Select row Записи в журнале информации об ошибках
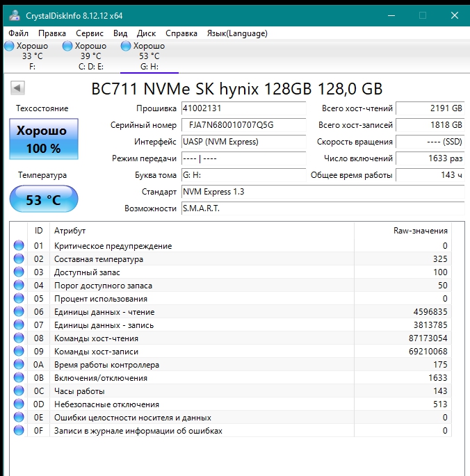 [x=231, y=430]
